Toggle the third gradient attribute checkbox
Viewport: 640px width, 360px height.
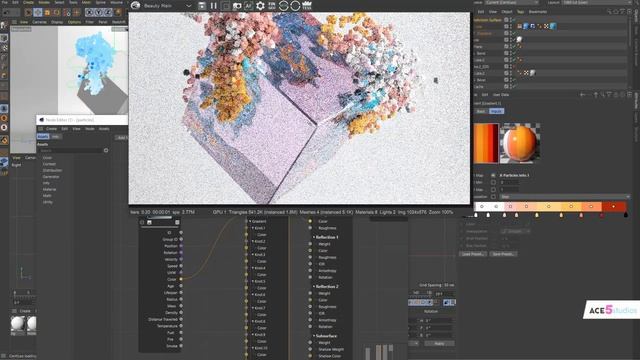pos(493,189)
